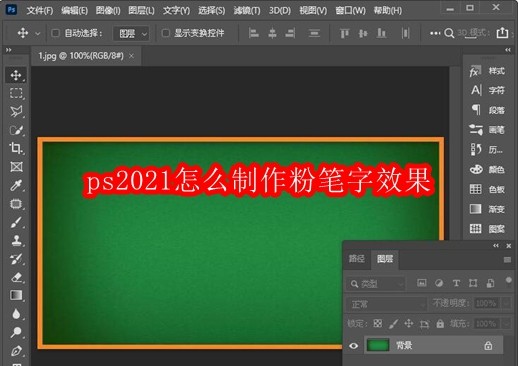The width and height of the screenshot is (518, 366).
Task: Select the Spot Healing Brush tool
Action: pyautogui.click(x=16, y=204)
